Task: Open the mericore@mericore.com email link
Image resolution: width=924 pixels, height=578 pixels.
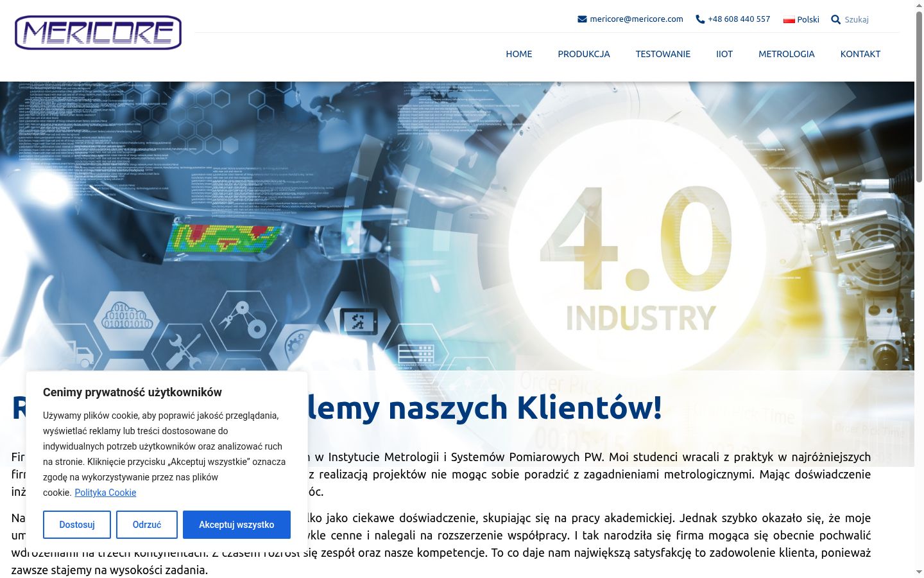Action: point(637,19)
